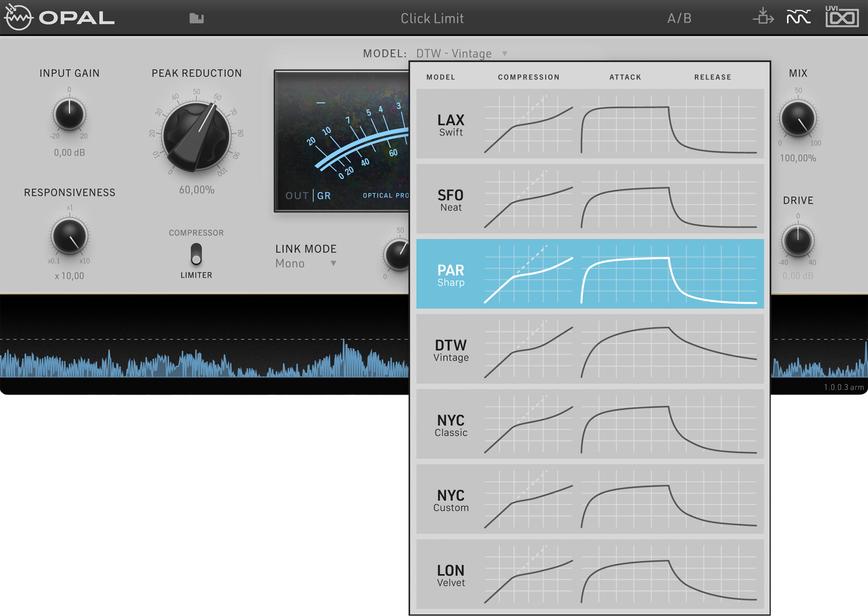Toggle the Compressor/Limiter switch
This screenshot has width=868, height=616.
coord(196,254)
